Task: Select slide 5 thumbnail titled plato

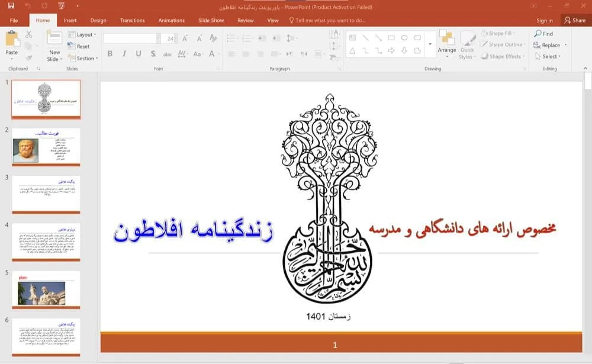Action: (x=46, y=289)
